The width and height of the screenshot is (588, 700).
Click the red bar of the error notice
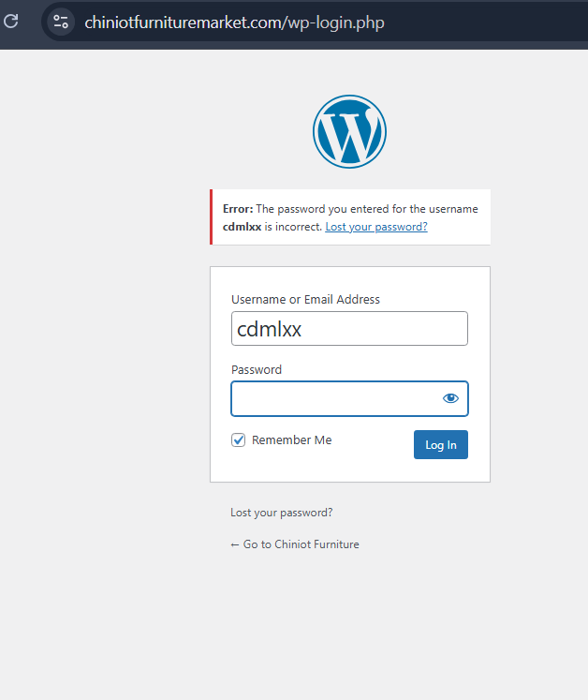tap(211, 217)
